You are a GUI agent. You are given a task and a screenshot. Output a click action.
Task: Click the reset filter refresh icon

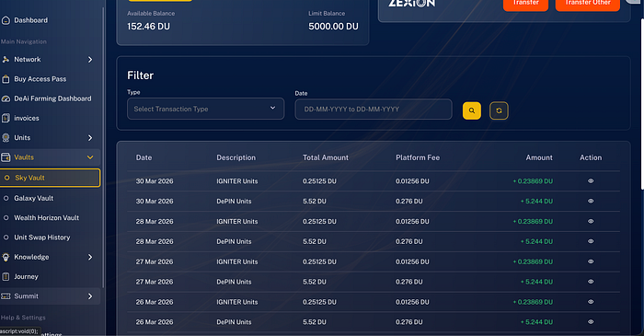[x=499, y=110]
